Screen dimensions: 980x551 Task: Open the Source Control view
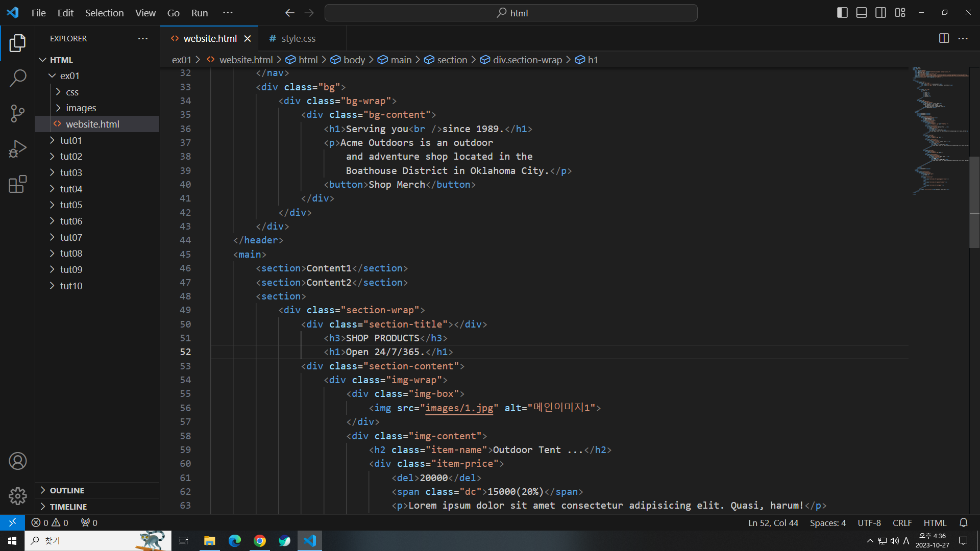[17, 113]
